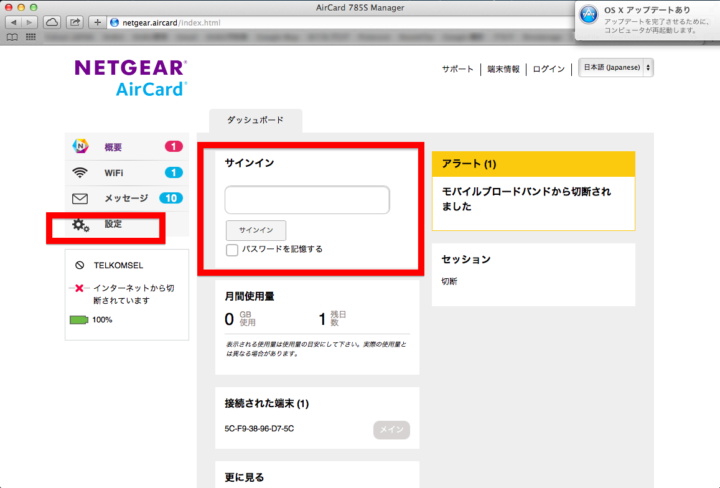Click the 端末情報 link

(503, 69)
